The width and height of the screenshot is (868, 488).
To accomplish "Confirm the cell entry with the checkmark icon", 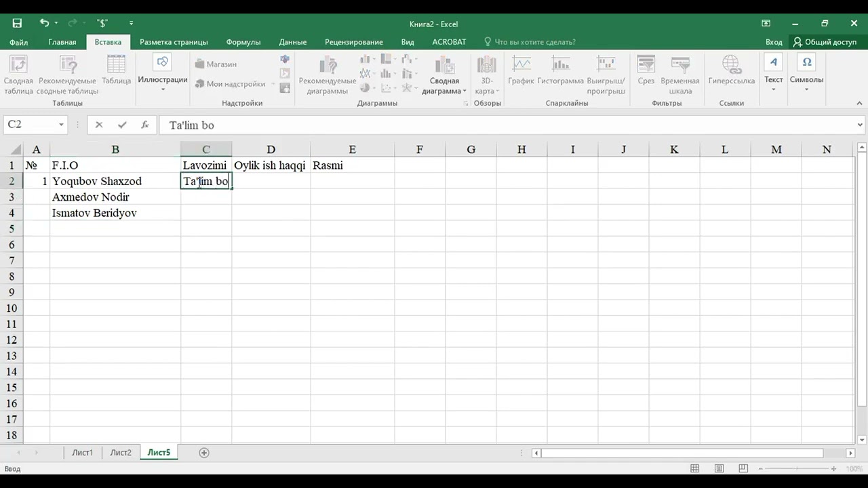I will (122, 125).
